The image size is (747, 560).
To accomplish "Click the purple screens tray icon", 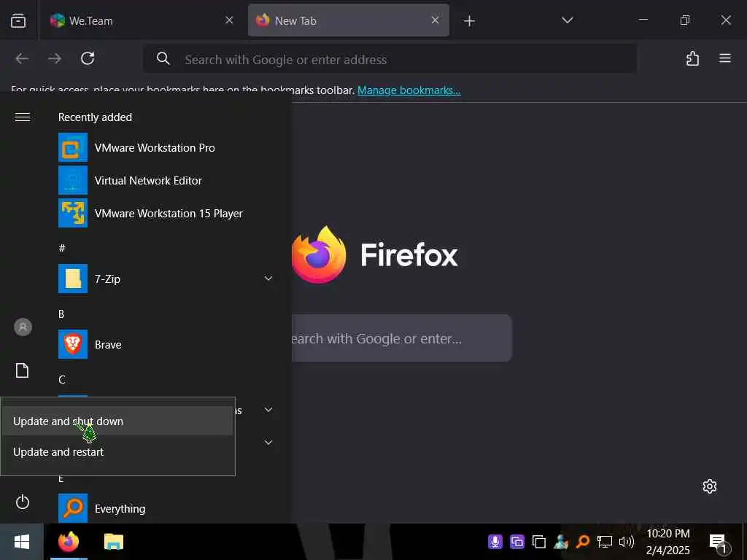I will pos(517,542).
